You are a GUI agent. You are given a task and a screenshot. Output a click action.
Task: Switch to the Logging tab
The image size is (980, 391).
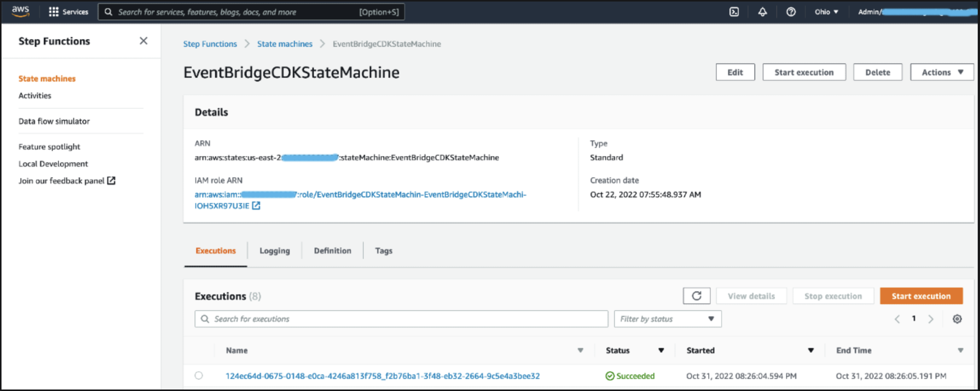(x=275, y=251)
